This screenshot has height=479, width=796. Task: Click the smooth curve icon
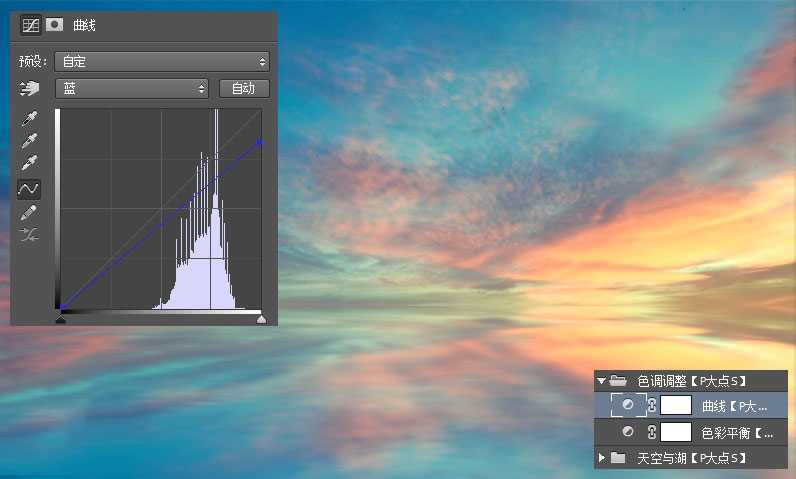point(30,235)
